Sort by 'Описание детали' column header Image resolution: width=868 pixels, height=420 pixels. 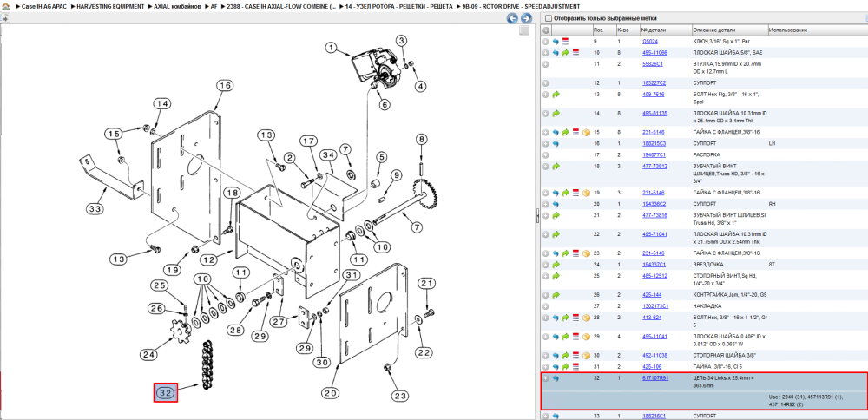[729, 30]
